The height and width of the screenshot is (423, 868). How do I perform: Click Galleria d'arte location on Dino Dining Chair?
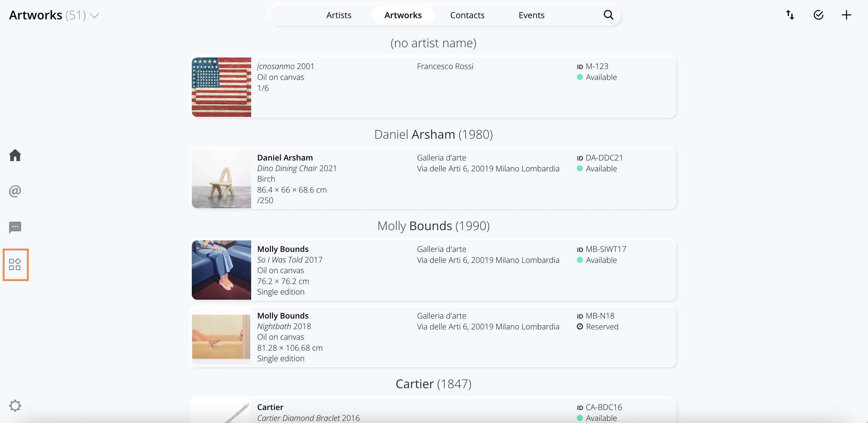(x=441, y=158)
